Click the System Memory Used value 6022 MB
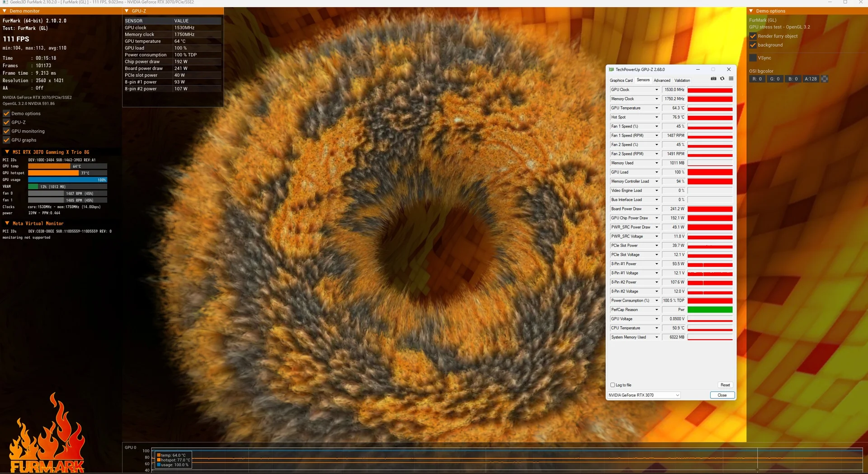Screen dimensions: 868x474 674,337
